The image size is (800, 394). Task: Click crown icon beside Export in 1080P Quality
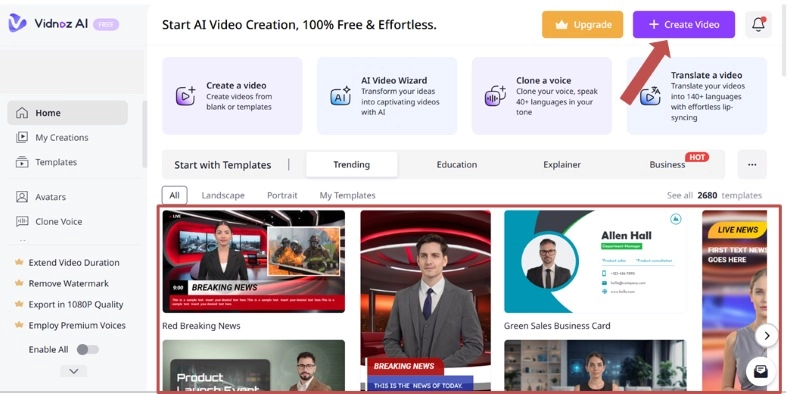pyautogui.click(x=19, y=304)
